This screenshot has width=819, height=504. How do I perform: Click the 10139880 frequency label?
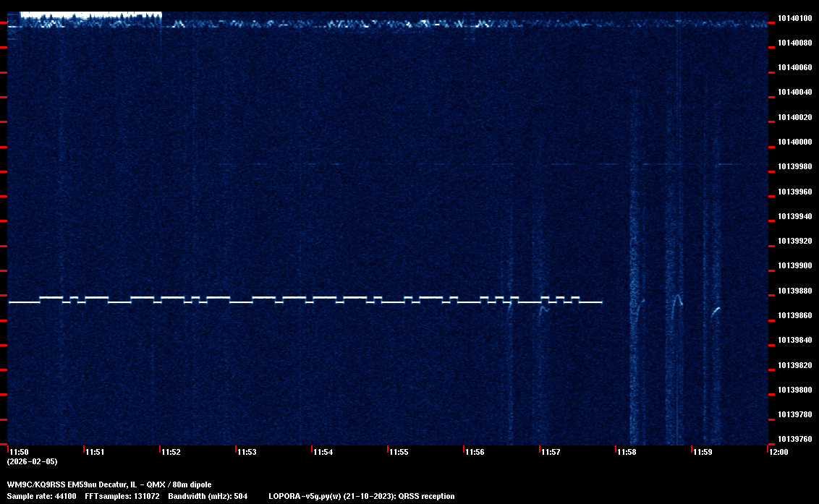794,291
